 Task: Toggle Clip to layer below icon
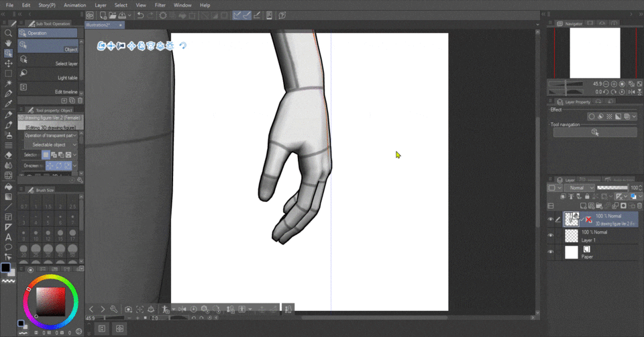(563, 197)
